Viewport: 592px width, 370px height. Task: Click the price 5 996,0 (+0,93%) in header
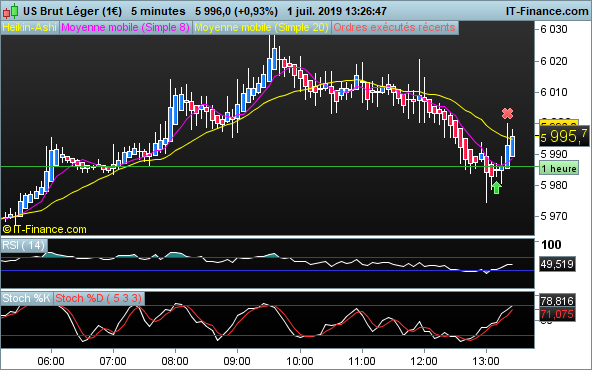point(236,11)
